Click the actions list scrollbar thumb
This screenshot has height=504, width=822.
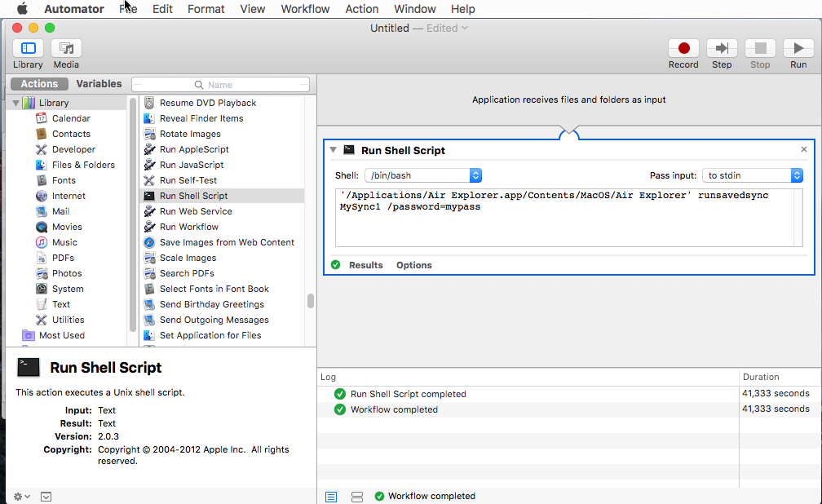coord(311,301)
